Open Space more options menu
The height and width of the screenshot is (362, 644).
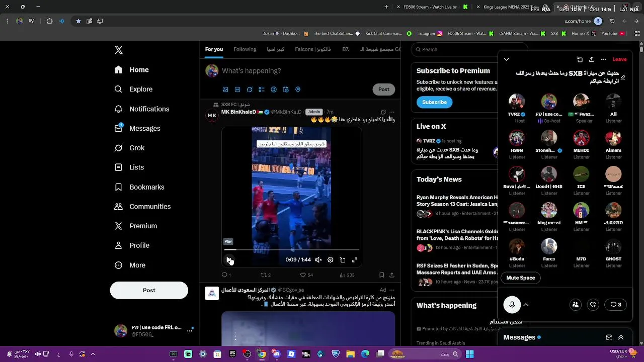coord(604,59)
